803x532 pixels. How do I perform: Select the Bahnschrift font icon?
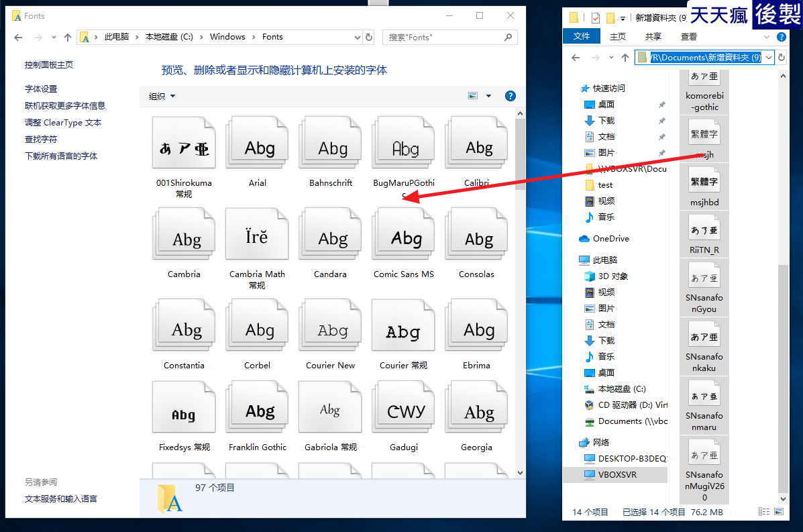pyautogui.click(x=330, y=144)
